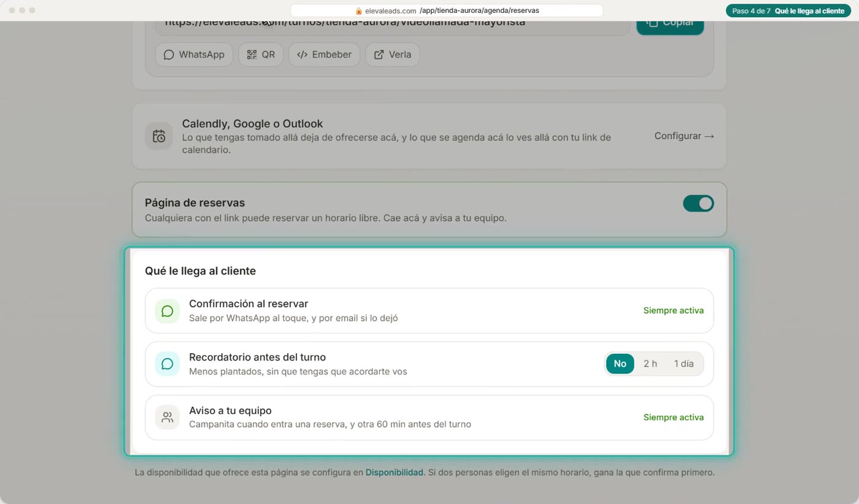Open the QR code option

tap(261, 55)
